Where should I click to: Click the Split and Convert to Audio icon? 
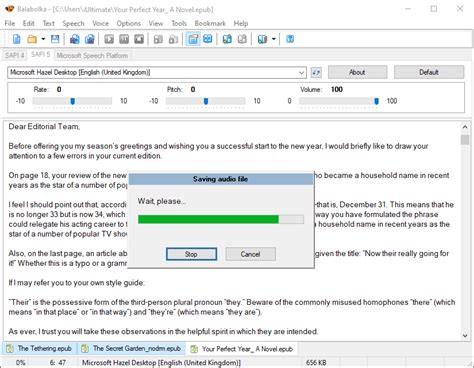pyautogui.click(x=90, y=39)
